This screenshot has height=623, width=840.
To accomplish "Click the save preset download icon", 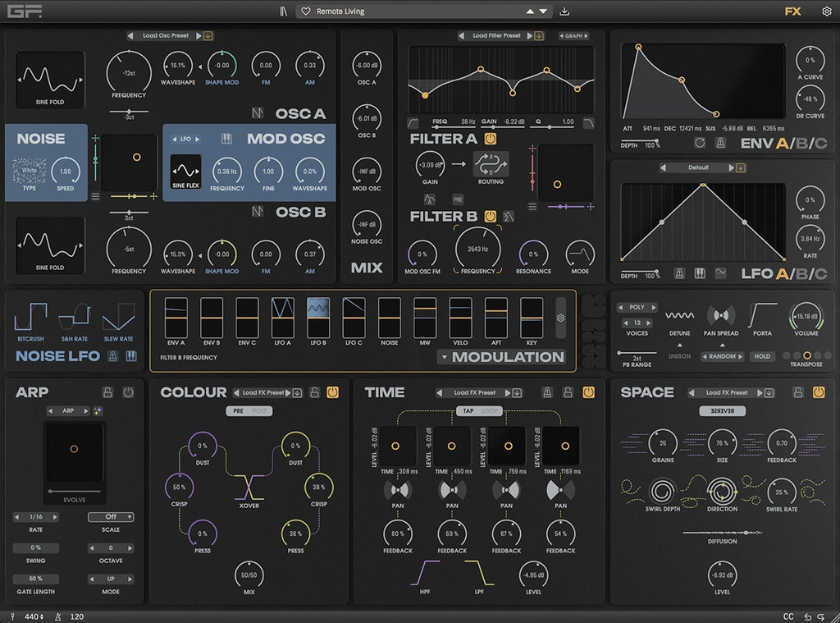I will pyautogui.click(x=564, y=11).
